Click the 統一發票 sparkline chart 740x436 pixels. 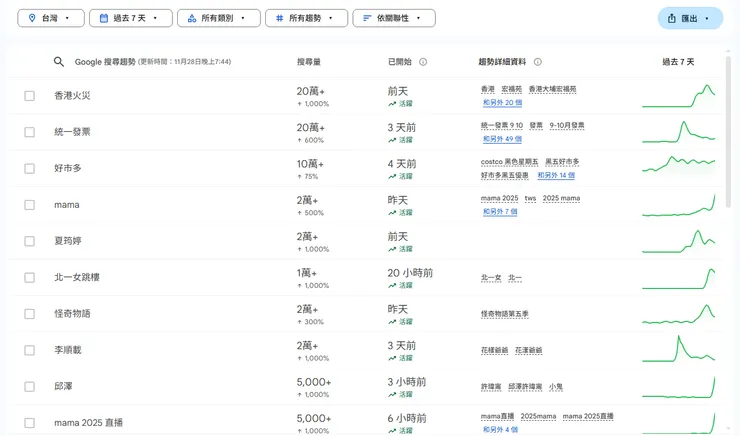point(679,132)
